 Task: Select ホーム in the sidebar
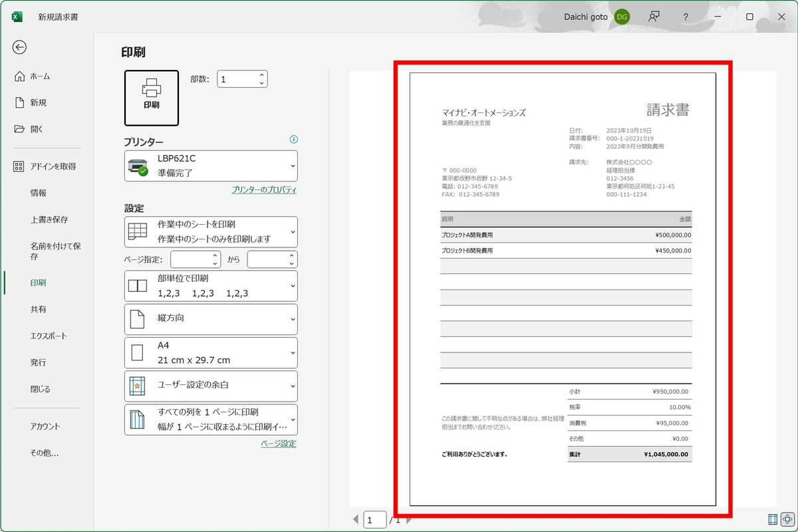click(40, 76)
